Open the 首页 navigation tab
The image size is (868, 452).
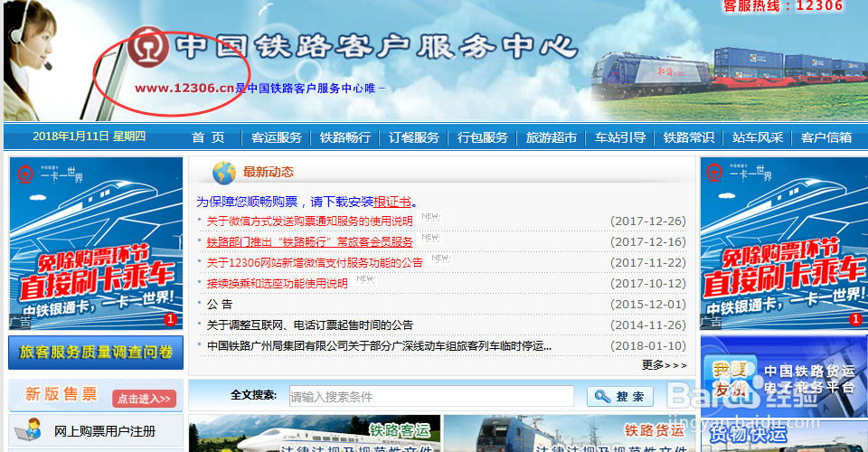point(208,137)
